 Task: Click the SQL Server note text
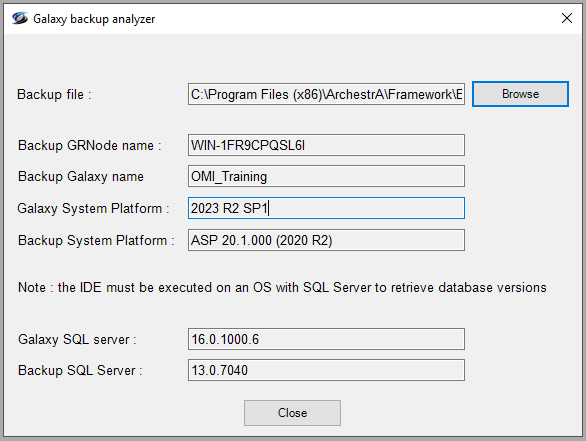point(282,287)
